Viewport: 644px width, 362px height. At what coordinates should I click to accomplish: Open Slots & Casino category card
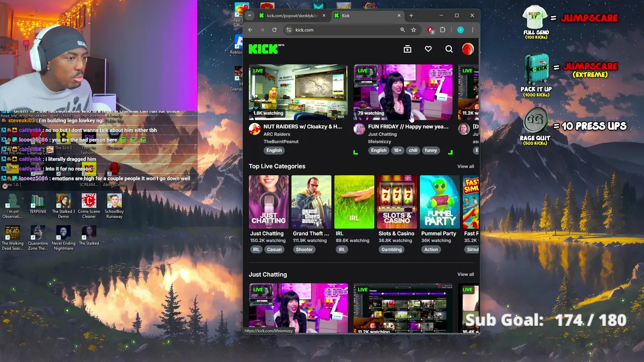tap(397, 202)
